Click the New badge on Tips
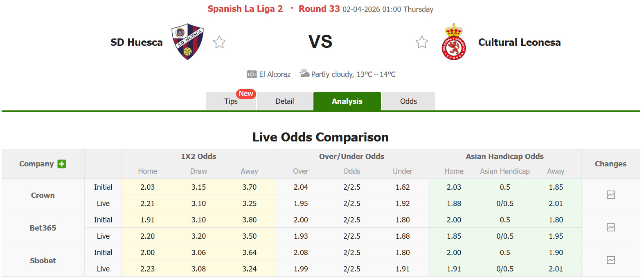The image size is (644, 278). tap(245, 94)
